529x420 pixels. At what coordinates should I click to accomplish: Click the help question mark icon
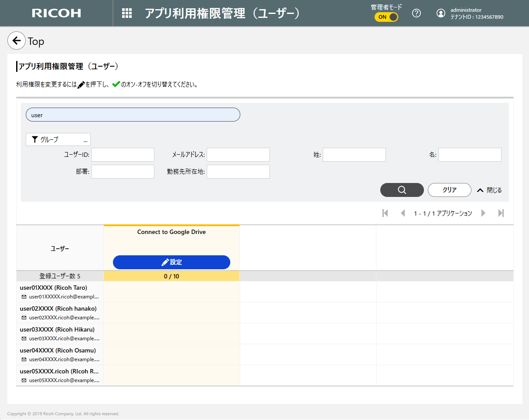416,13
